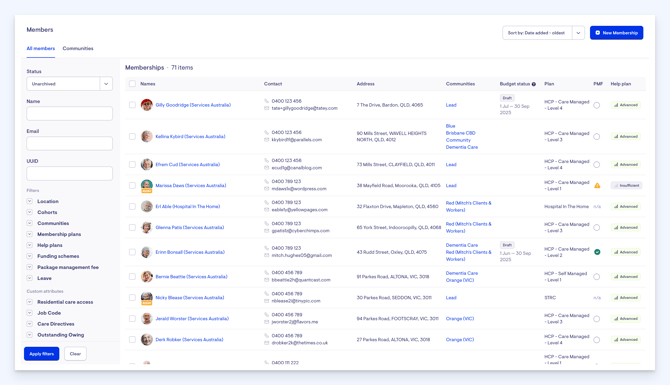
Task: Expand the Cohorts filter
Action: pos(29,212)
